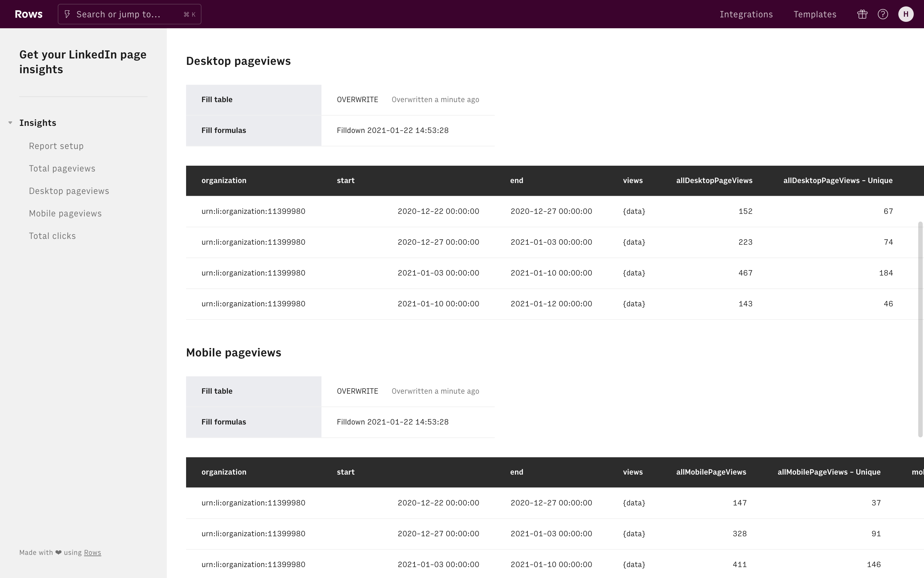Open Templates in the top bar
The width and height of the screenshot is (924, 578).
(x=815, y=14)
